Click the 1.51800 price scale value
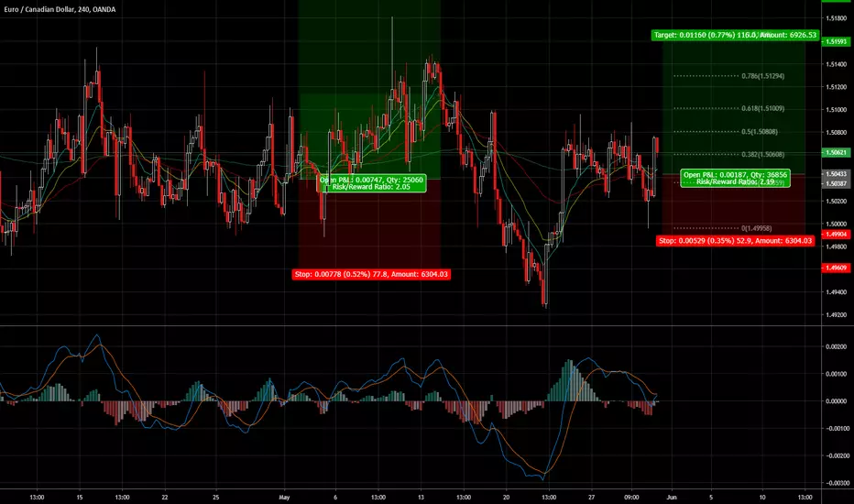Screen dimensions: 854x504 click(836, 18)
